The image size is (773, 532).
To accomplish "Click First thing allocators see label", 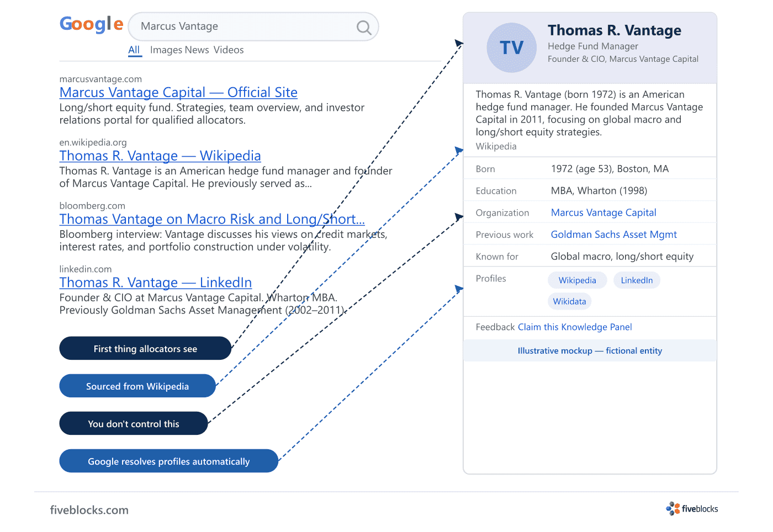I will tap(145, 348).
